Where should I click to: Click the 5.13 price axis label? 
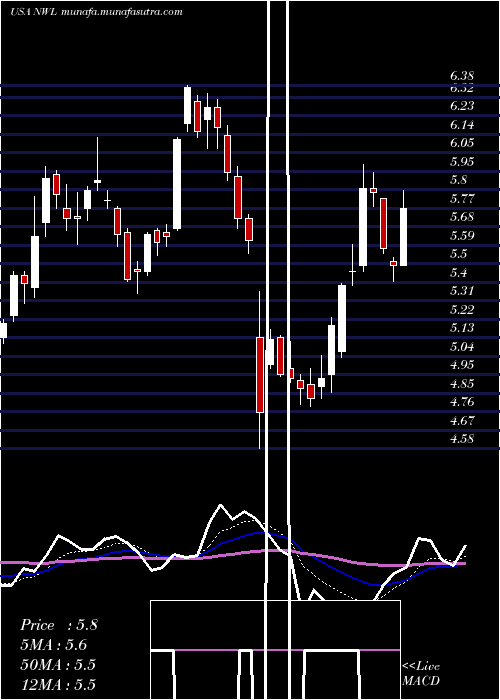pos(462,328)
